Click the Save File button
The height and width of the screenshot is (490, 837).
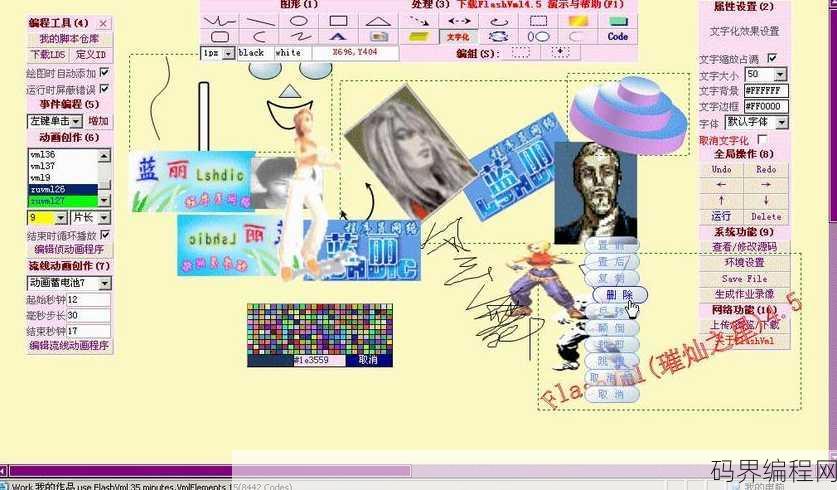pos(744,279)
